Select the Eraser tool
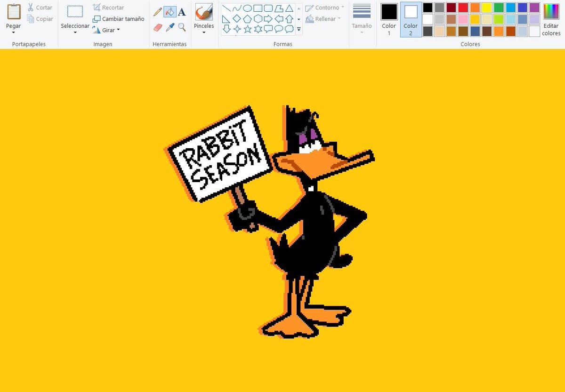Viewport: 565px width, 392px height. 158,28
